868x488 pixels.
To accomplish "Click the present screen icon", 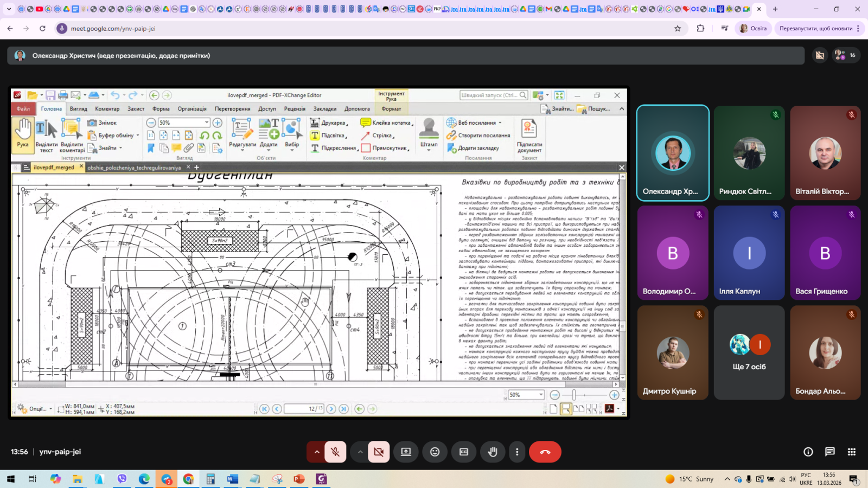I will [x=406, y=452].
